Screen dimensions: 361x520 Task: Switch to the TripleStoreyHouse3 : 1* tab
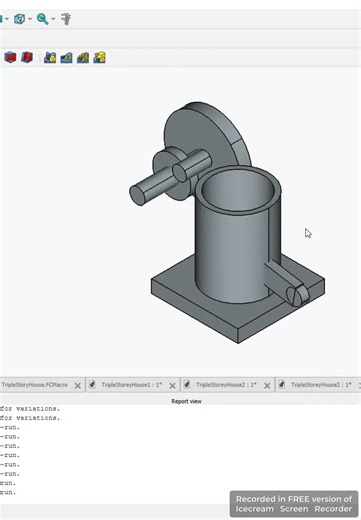[x=321, y=385]
